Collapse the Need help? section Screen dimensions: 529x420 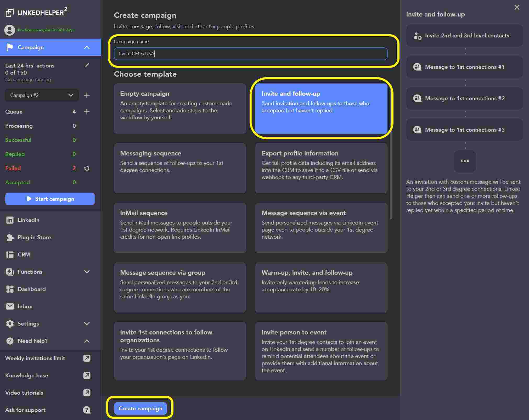[87, 341]
